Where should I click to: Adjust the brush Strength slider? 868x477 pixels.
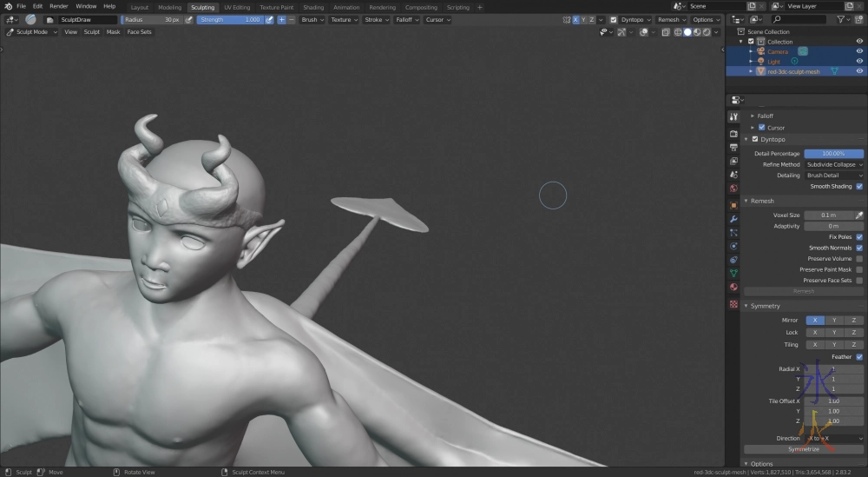pos(229,19)
